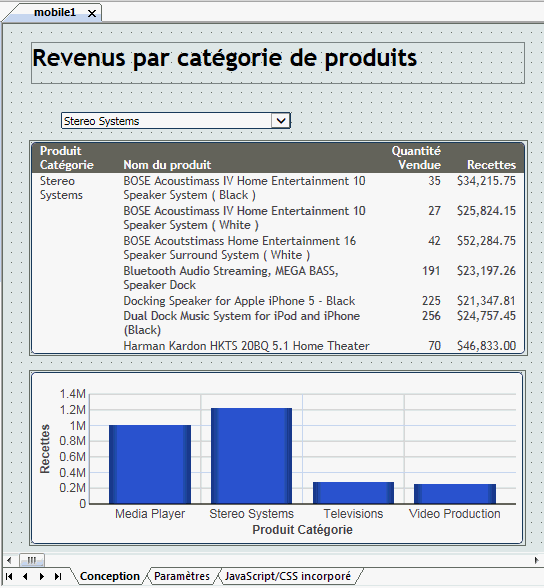Click quantity sold value 191
This screenshot has height=588, width=544.
click(431, 271)
